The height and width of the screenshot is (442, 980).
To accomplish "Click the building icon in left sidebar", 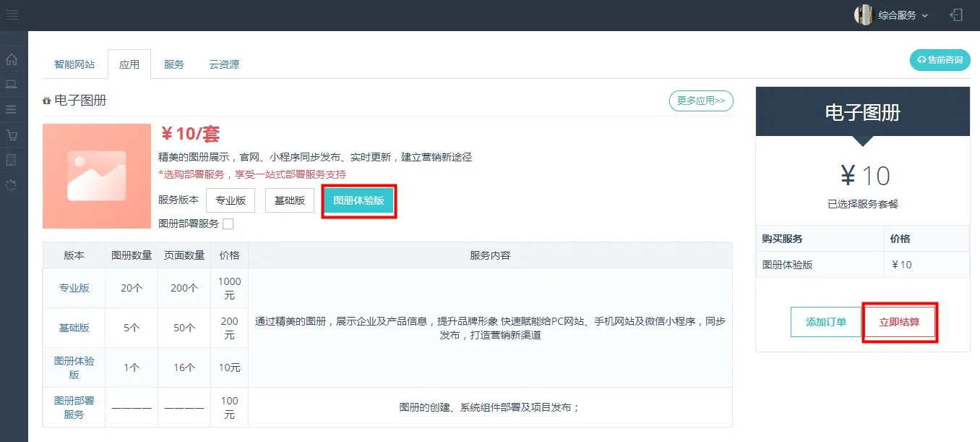I will 12,160.
